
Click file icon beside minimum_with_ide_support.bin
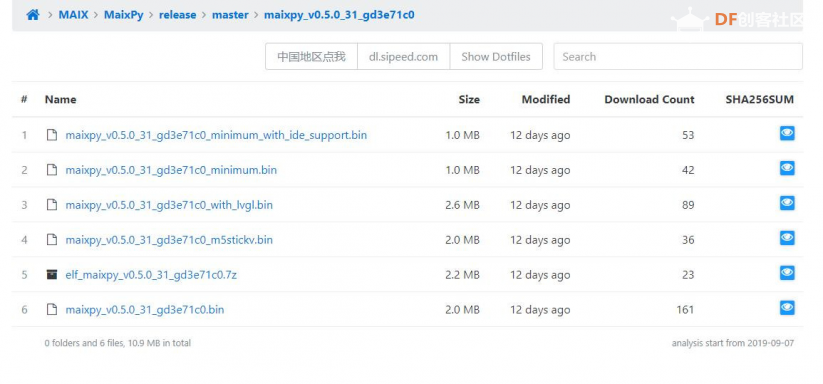51,135
